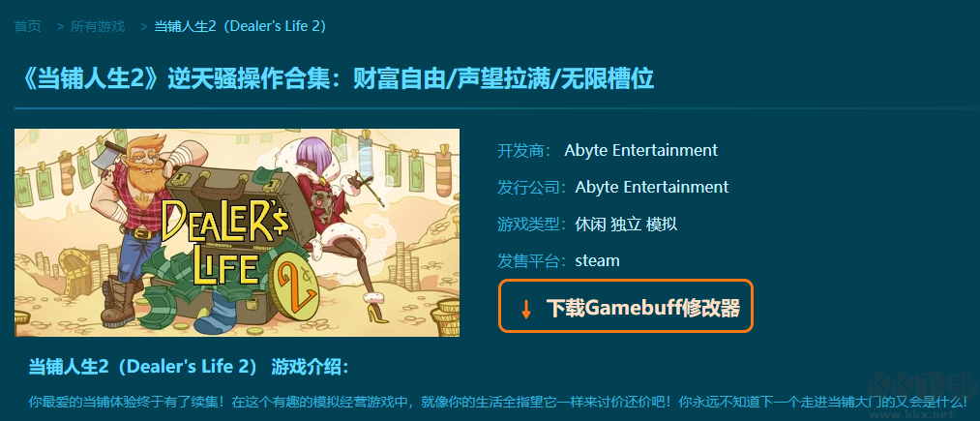Select the 当铺人生2 (Dealer's Life 2) breadcrumb
The height and width of the screenshot is (421, 980).
(x=240, y=26)
